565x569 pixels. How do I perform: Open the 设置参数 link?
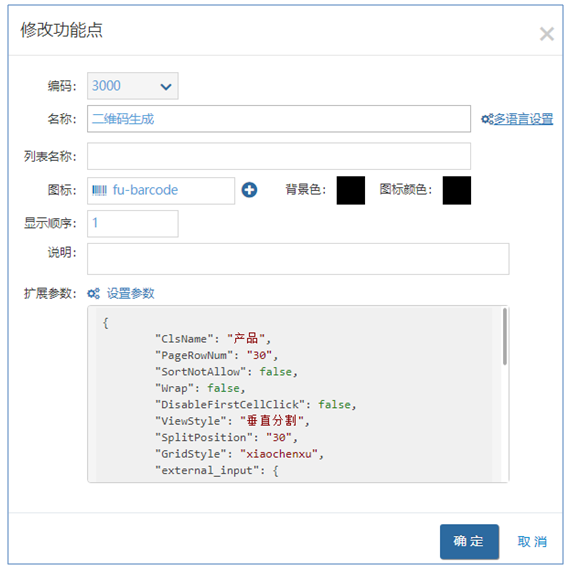tap(131, 293)
